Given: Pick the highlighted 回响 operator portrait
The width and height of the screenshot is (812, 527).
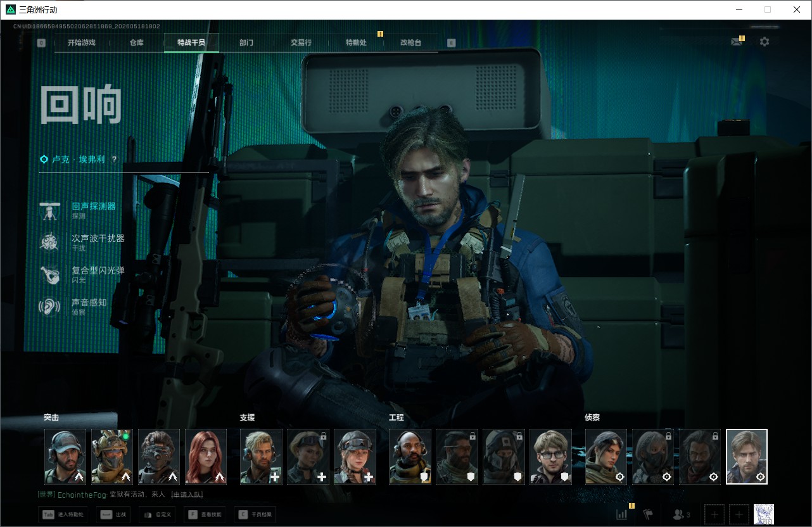Looking at the screenshot, I should (x=747, y=457).
